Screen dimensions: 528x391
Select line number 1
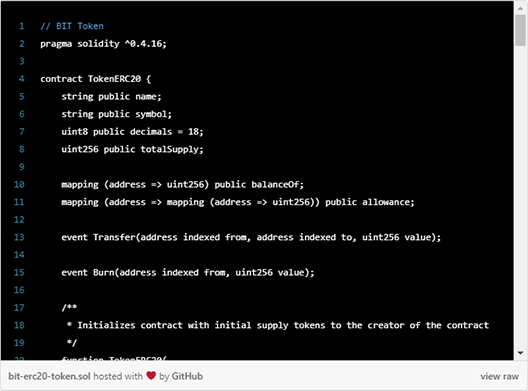click(x=22, y=26)
